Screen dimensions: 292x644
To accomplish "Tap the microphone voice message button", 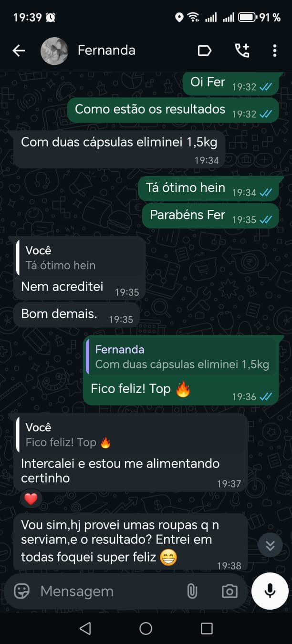I will pos(270,591).
